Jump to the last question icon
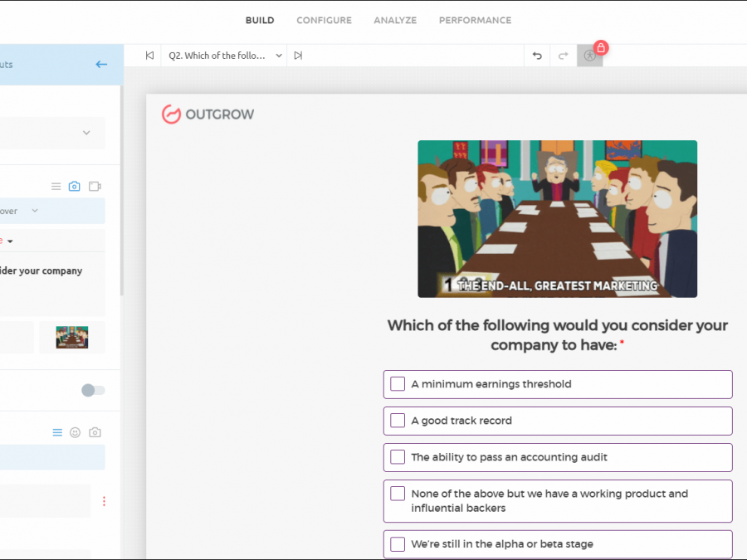747x560 pixels. (x=298, y=56)
